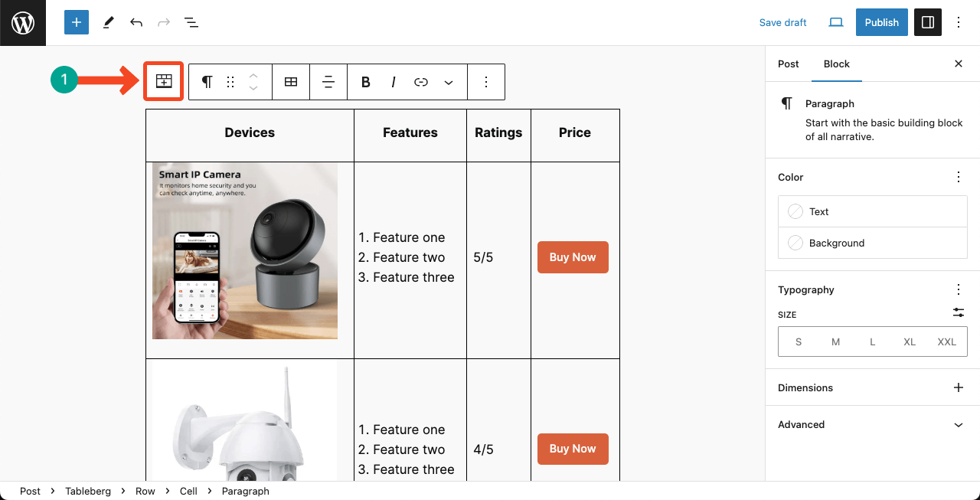Screen dimensions: 980x500
Task: Click the drag handle icon in block toolbar
Action: (230, 81)
